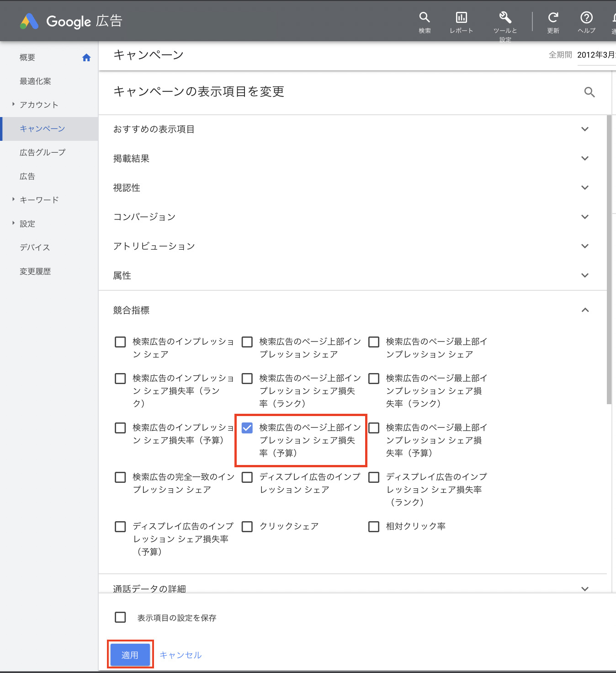Click the キャンセル link
This screenshot has height=673, width=616.
click(x=181, y=655)
